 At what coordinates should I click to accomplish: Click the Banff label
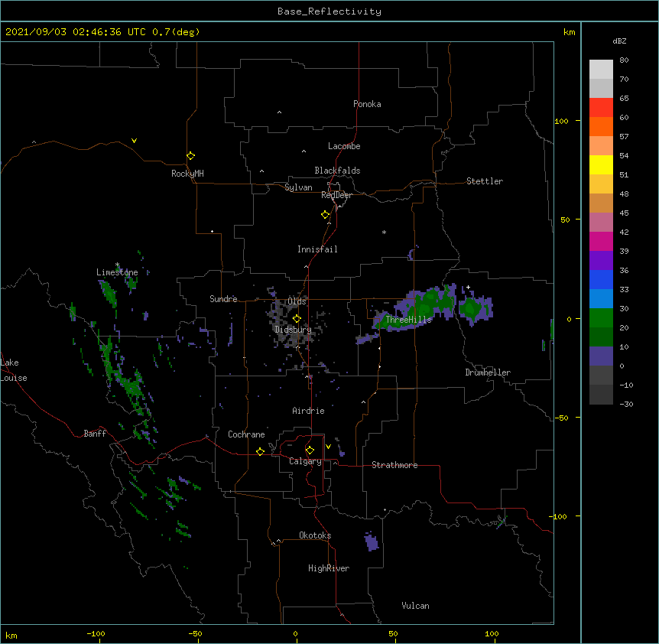tap(95, 434)
